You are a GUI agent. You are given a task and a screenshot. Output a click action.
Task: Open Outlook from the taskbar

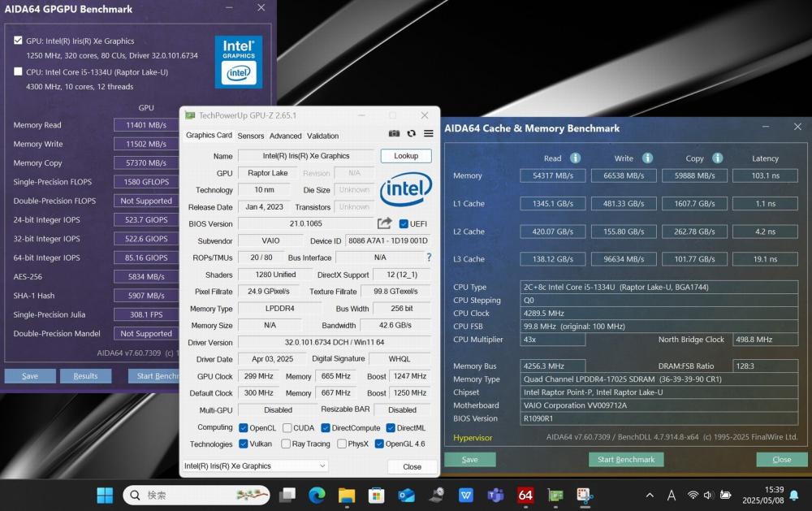tap(407, 496)
